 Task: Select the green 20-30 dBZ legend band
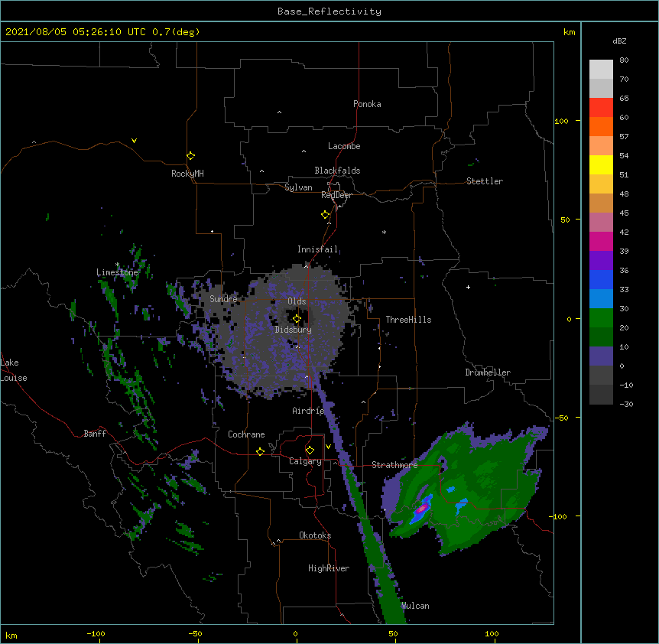pos(601,318)
